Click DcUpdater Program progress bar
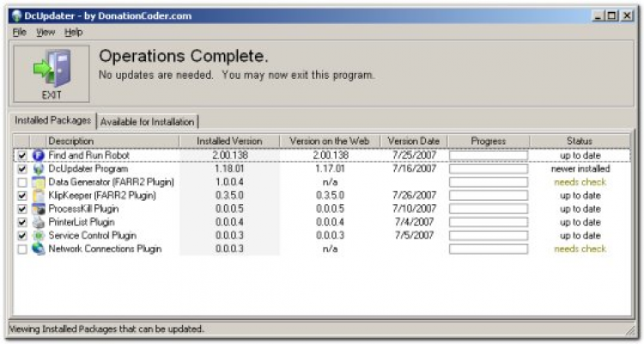Viewport: 644px width, 344px height. coord(489,169)
